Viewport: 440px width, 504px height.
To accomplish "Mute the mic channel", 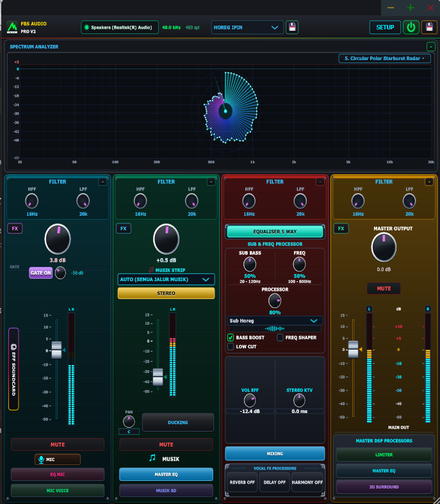I will pyautogui.click(x=58, y=444).
